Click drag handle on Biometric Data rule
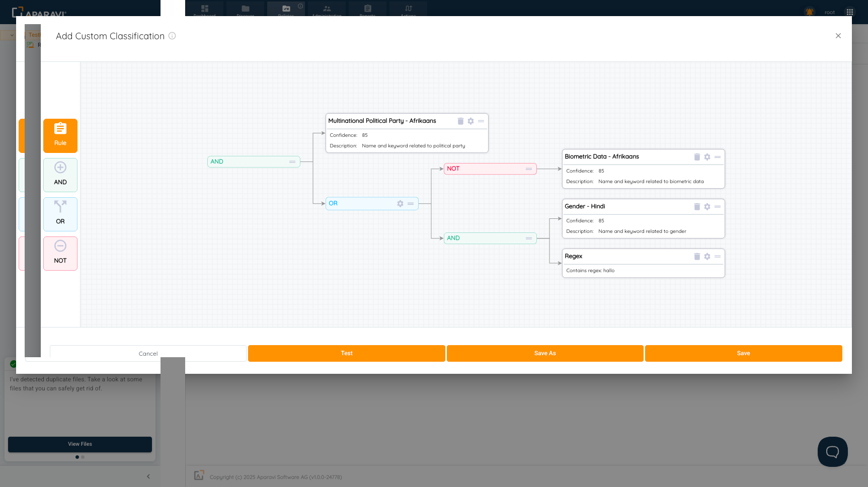The height and width of the screenshot is (487, 868). (718, 157)
